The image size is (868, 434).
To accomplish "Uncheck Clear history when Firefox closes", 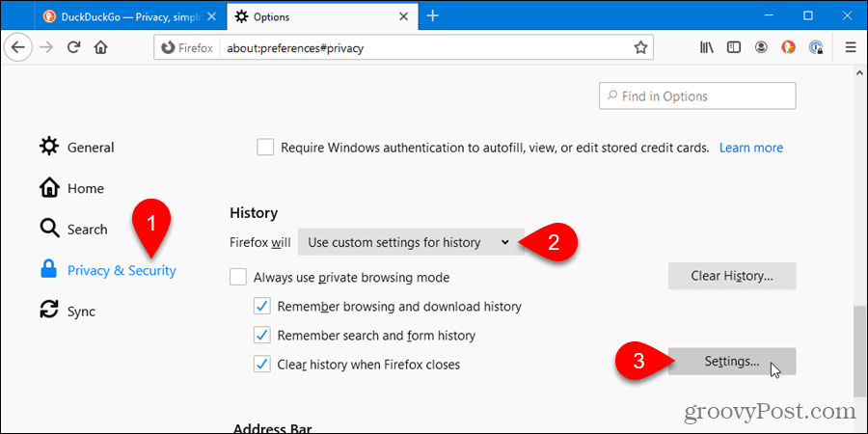I will (x=261, y=365).
